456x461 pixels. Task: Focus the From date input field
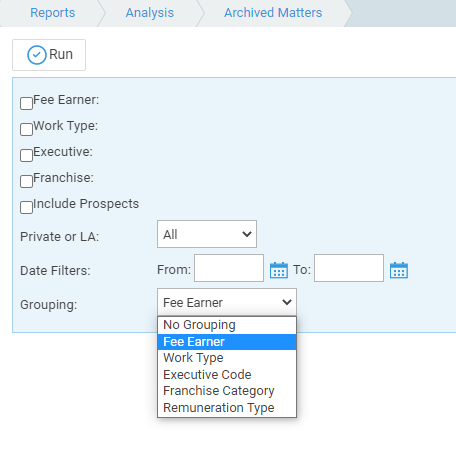point(229,268)
